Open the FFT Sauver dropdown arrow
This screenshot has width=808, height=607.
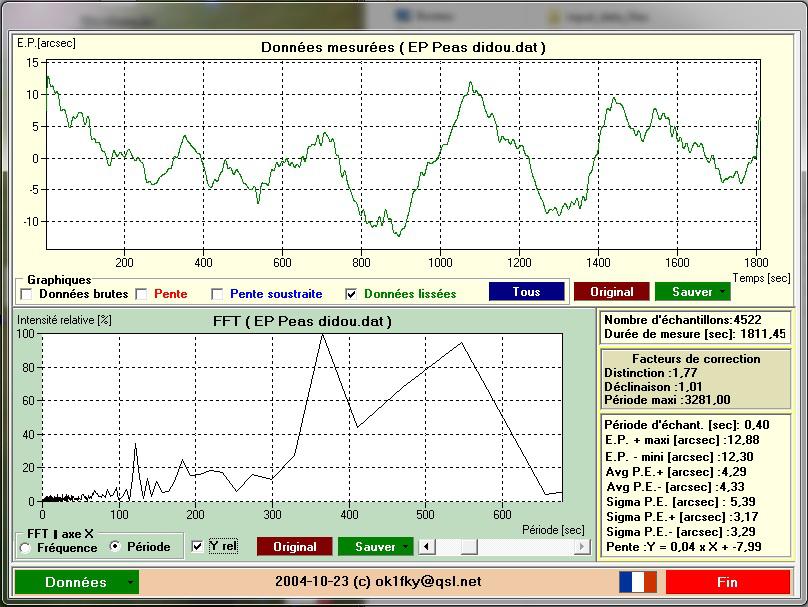[x=406, y=547]
